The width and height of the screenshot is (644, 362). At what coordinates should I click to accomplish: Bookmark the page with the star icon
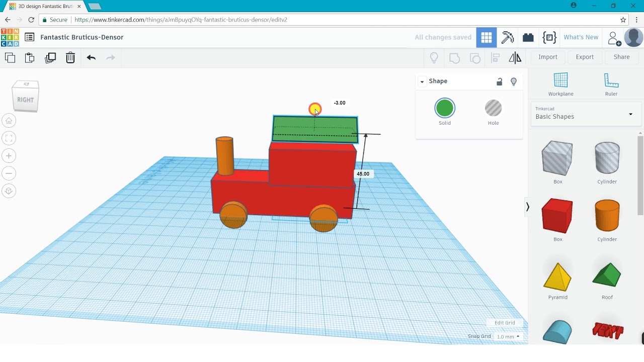(623, 20)
